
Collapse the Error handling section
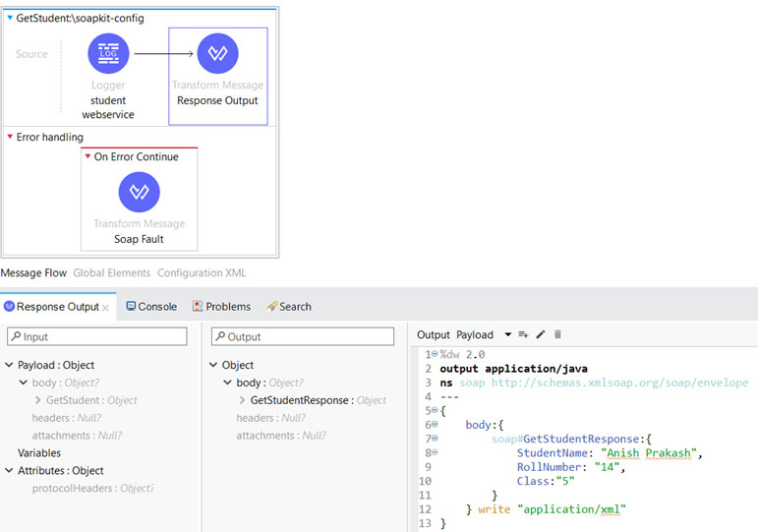[10, 137]
